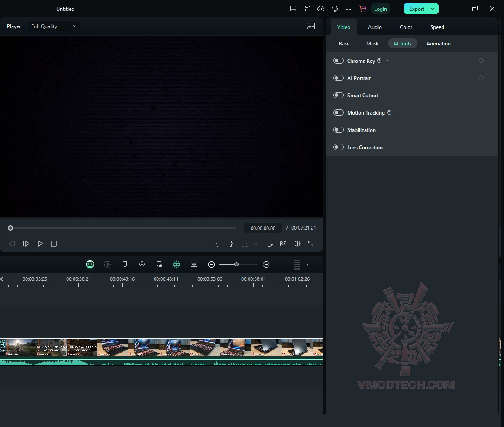Open the Full Quality dropdown

(53, 26)
